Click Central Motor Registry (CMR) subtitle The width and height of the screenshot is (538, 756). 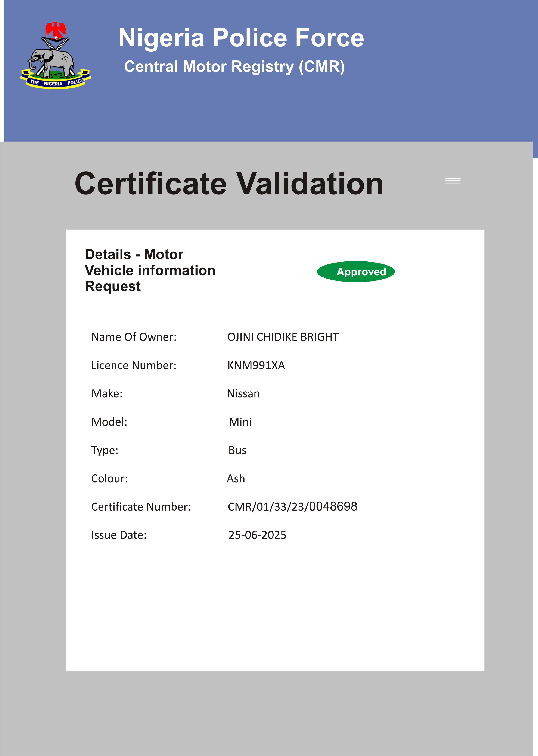(x=234, y=66)
